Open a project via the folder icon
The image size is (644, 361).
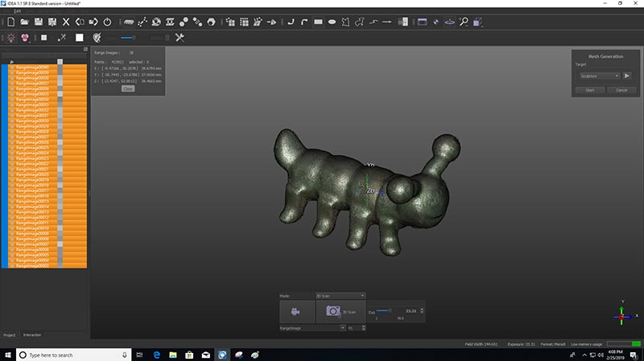tap(25, 22)
